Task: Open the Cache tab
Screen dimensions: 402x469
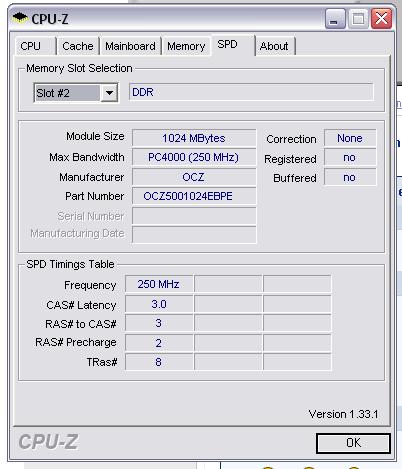Action: coord(78,46)
